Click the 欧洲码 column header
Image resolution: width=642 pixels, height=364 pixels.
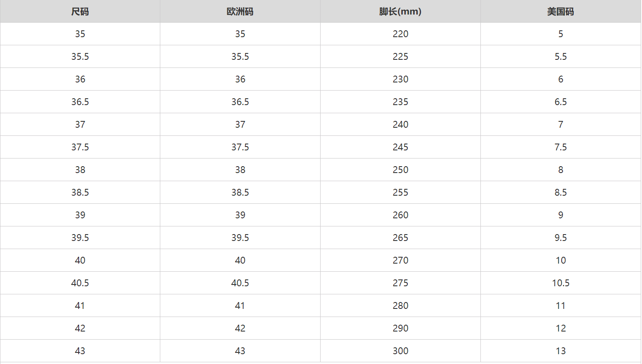240,12
